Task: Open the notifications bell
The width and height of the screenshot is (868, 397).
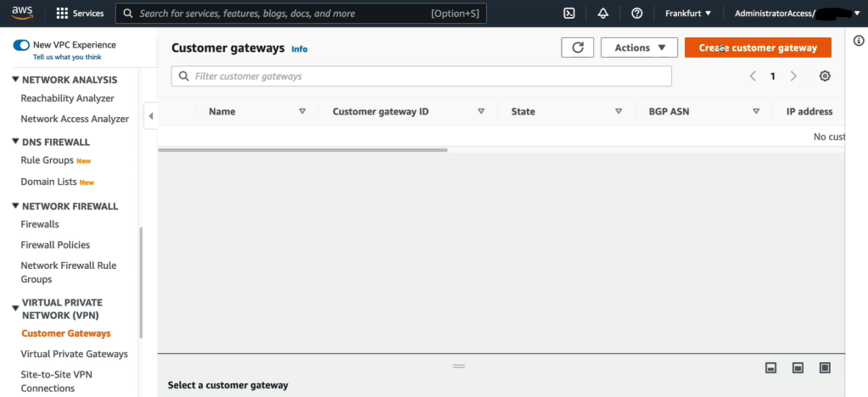Action: pyautogui.click(x=603, y=14)
